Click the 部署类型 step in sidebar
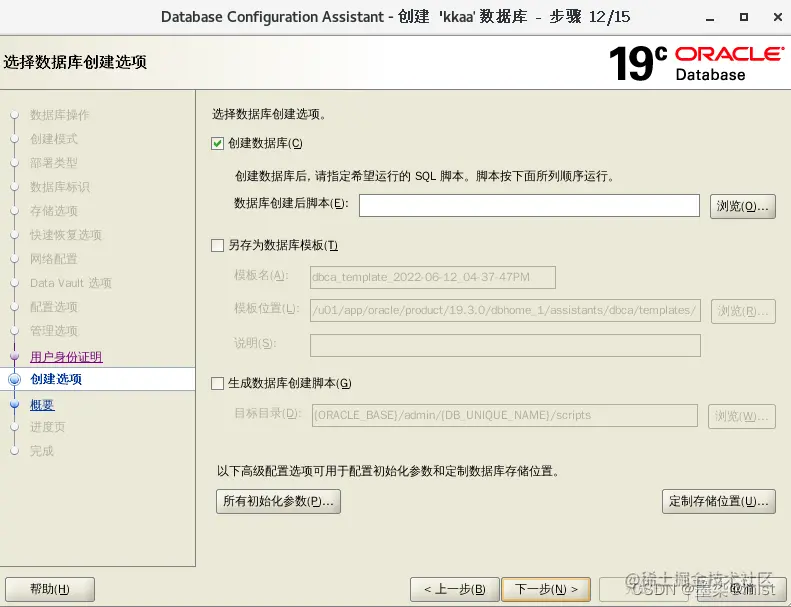 (54, 163)
